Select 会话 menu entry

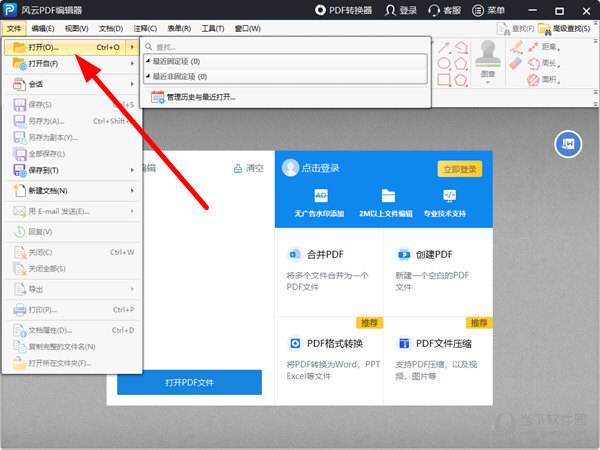point(72,84)
